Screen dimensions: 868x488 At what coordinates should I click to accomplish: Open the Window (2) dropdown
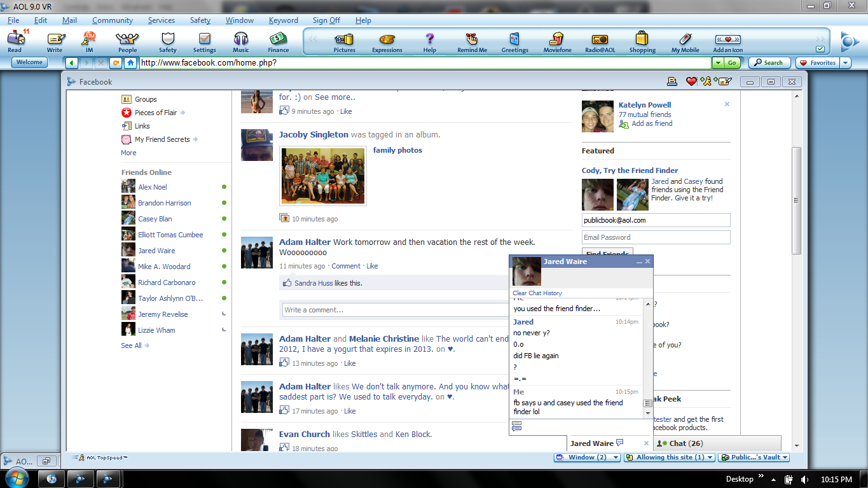point(586,457)
